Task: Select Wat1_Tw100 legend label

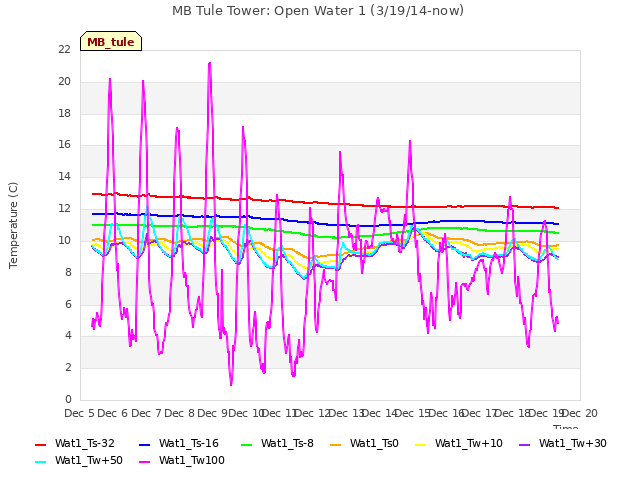Action: click(x=192, y=460)
